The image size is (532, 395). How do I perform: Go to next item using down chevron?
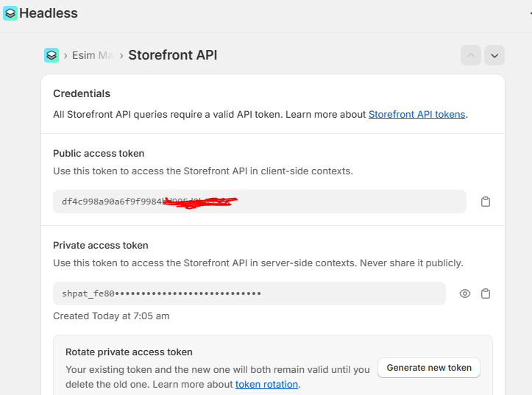point(494,55)
